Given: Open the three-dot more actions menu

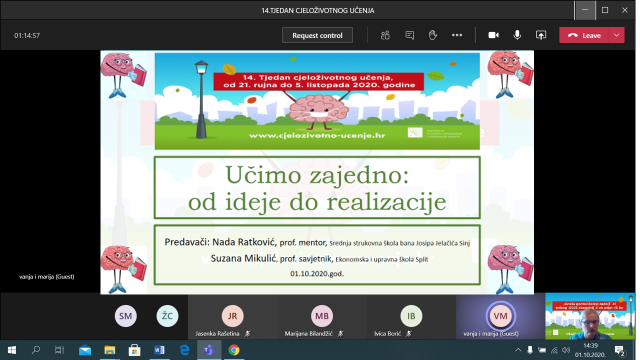Looking at the screenshot, I should pyautogui.click(x=457, y=36).
